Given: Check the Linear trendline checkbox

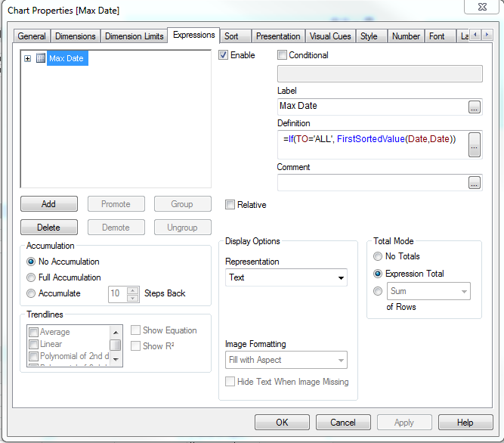Looking at the screenshot, I should tap(33, 344).
